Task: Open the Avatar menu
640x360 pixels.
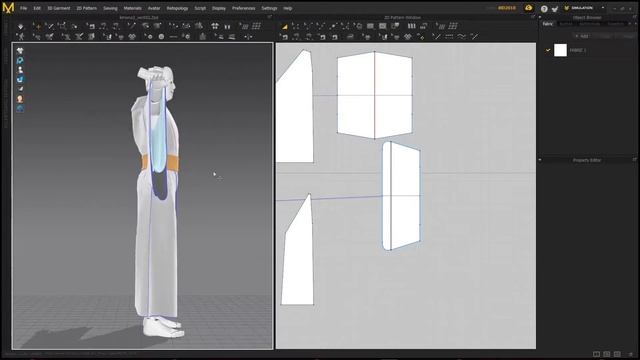Action: click(x=154, y=8)
